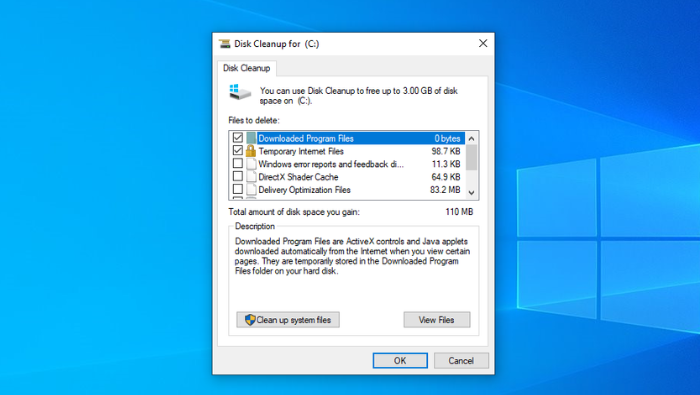This screenshot has width=700, height=395.
Task: Click the Downloaded Program Files row icon
Action: click(x=251, y=138)
